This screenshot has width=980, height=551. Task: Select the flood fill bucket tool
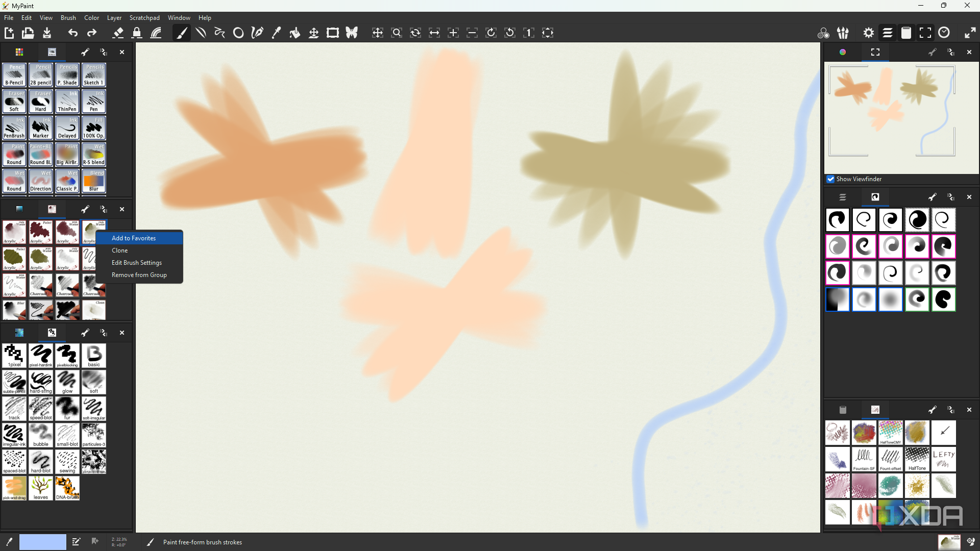(x=295, y=33)
